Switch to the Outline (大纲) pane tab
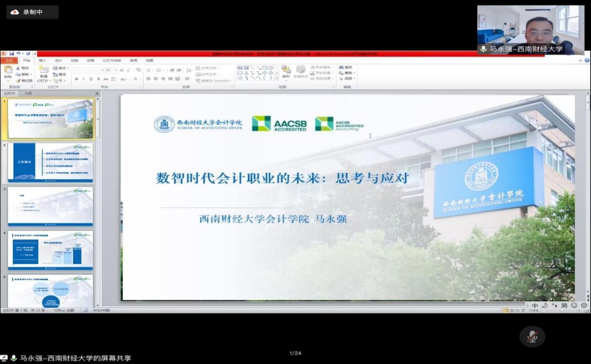The image size is (591, 364). pos(28,93)
